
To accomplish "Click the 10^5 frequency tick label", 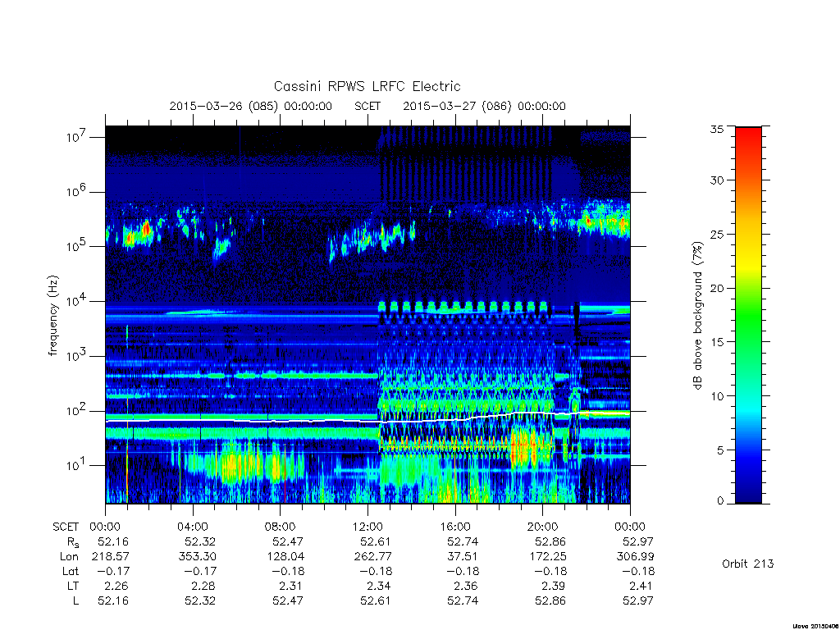I will pyautogui.click(x=77, y=246).
